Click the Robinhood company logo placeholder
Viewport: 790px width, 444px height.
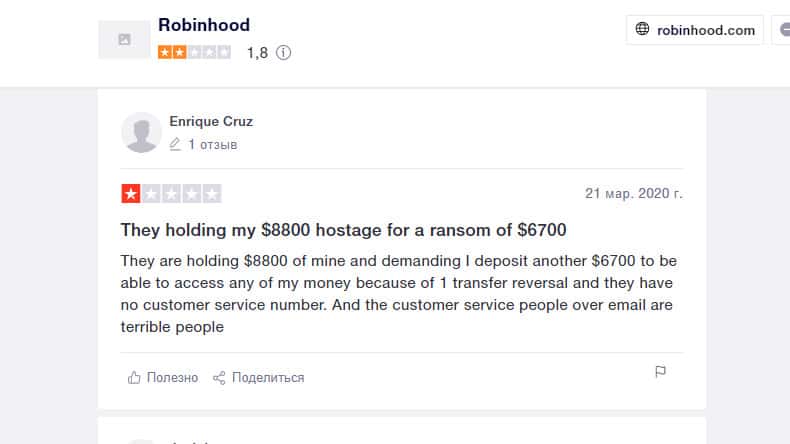pyautogui.click(x=124, y=39)
